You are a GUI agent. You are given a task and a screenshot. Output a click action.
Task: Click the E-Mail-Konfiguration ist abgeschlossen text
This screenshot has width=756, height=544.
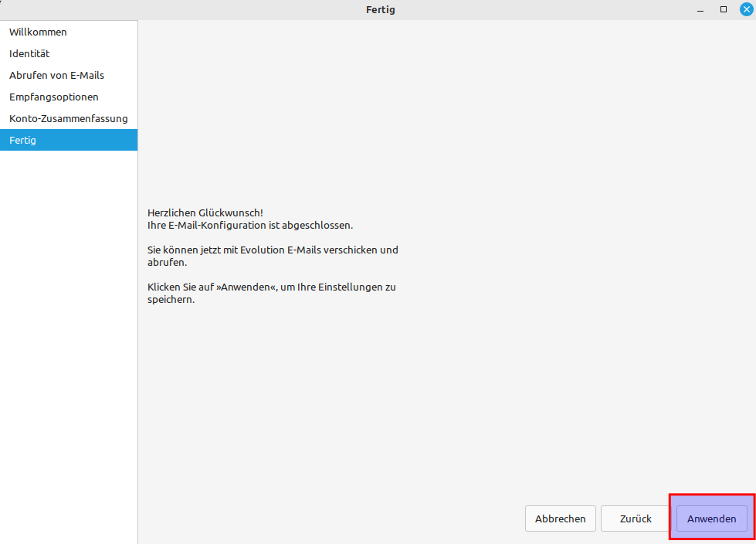coord(249,225)
